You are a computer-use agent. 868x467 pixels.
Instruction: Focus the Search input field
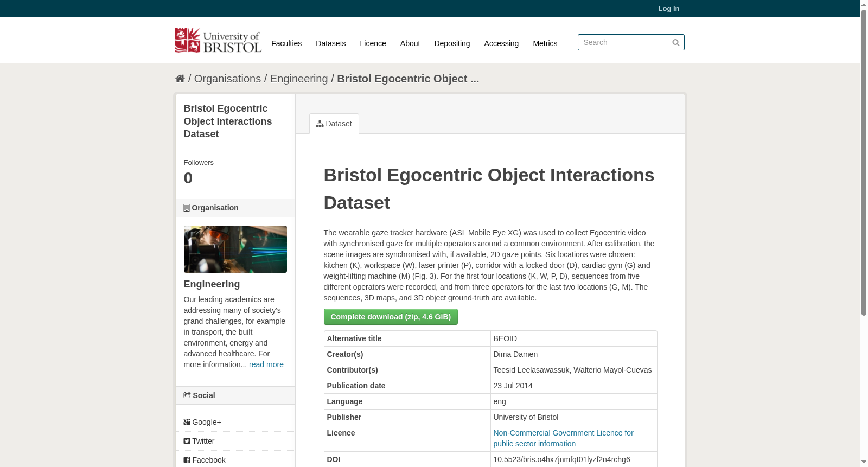pos(631,42)
